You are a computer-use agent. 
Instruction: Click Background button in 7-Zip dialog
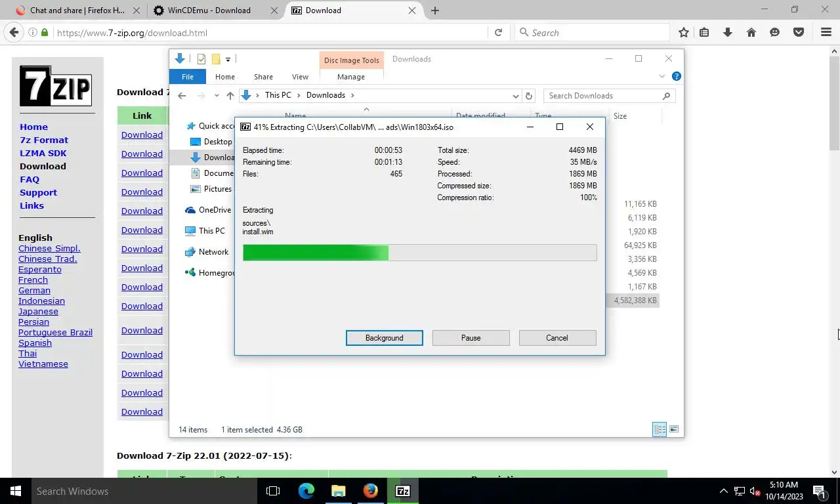point(384,338)
